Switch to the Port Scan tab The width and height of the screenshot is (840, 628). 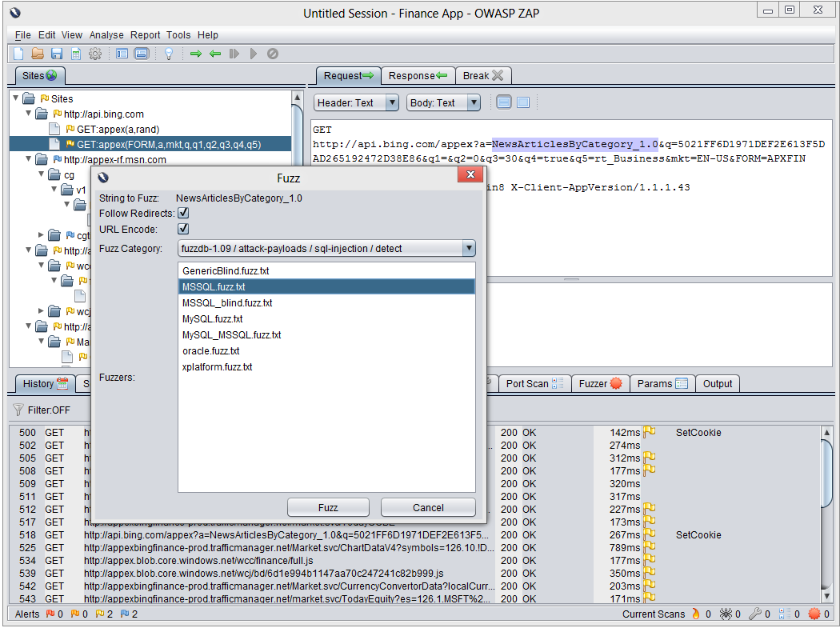(x=534, y=384)
